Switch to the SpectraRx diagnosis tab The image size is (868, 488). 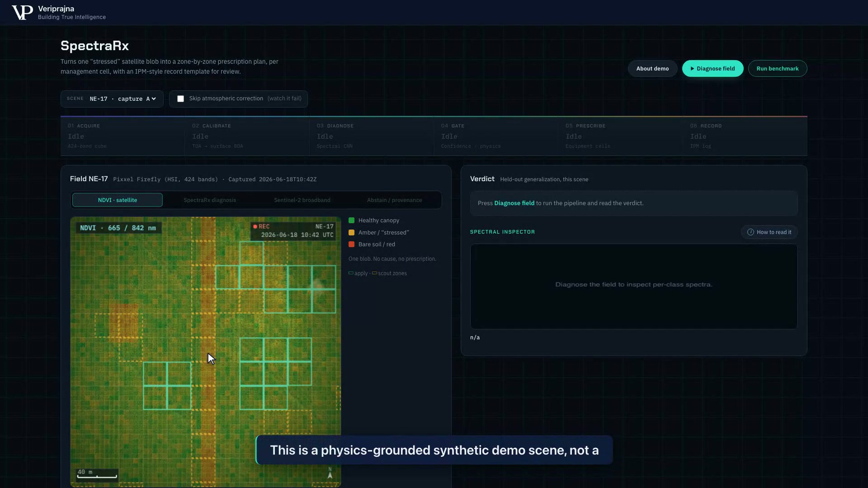tap(210, 200)
